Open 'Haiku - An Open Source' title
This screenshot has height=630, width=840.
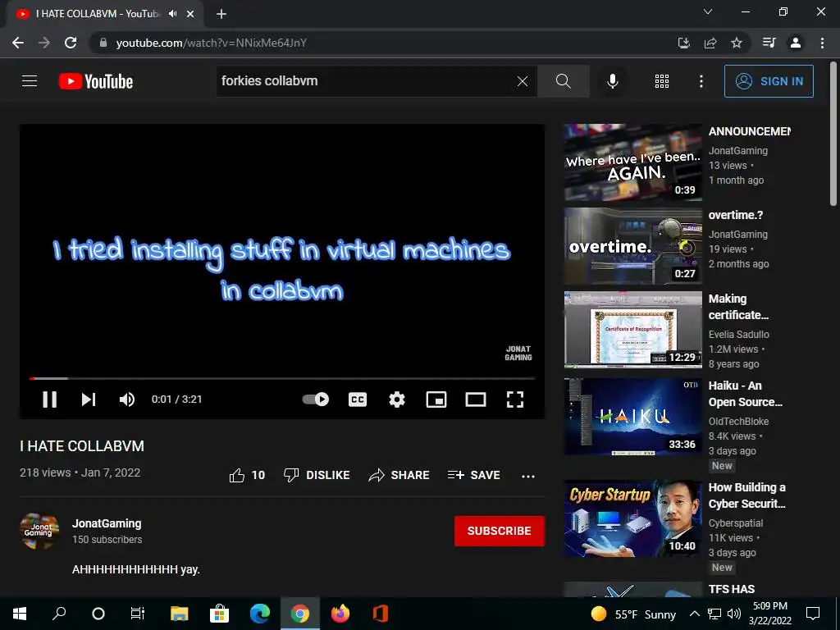745,394
